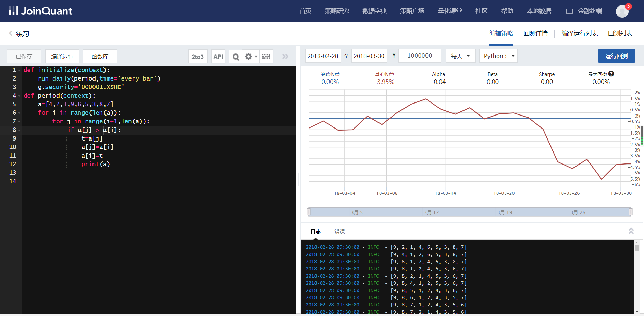The image size is (644, 316).
Task: Open the Python3 version dropdown
Action: coord(498,56)
